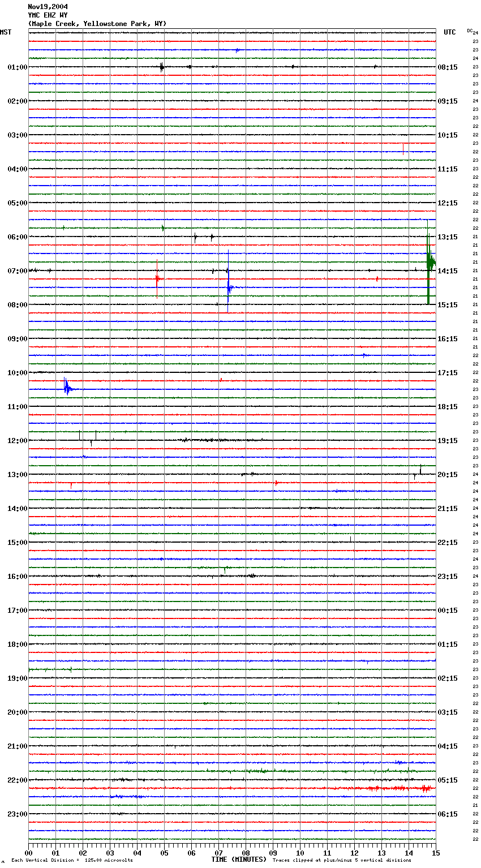Screen dimensions: 481x868
Task: Click the UTC time label '14:15'
Action: [x=448, y=271]
